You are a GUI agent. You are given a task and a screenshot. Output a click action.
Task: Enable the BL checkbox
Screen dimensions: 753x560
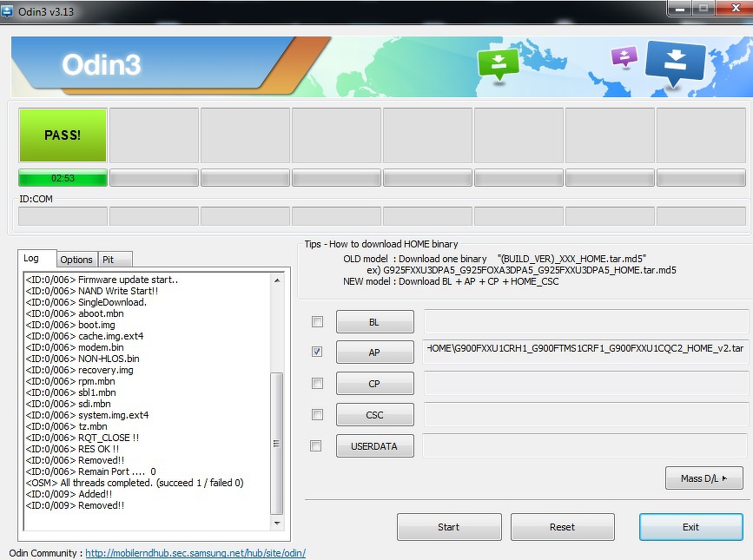pyautogui.click(x=317, y=321)
